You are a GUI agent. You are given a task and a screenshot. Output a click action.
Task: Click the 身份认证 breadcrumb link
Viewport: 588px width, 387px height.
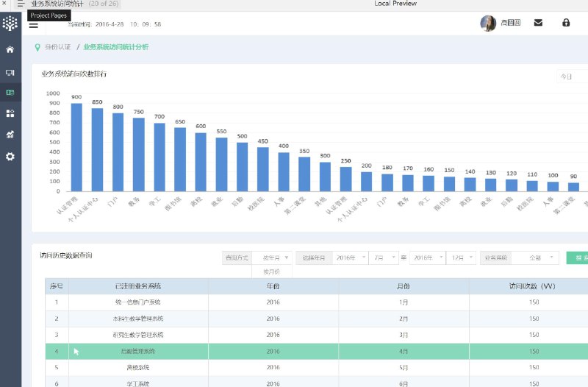[58, 47]
